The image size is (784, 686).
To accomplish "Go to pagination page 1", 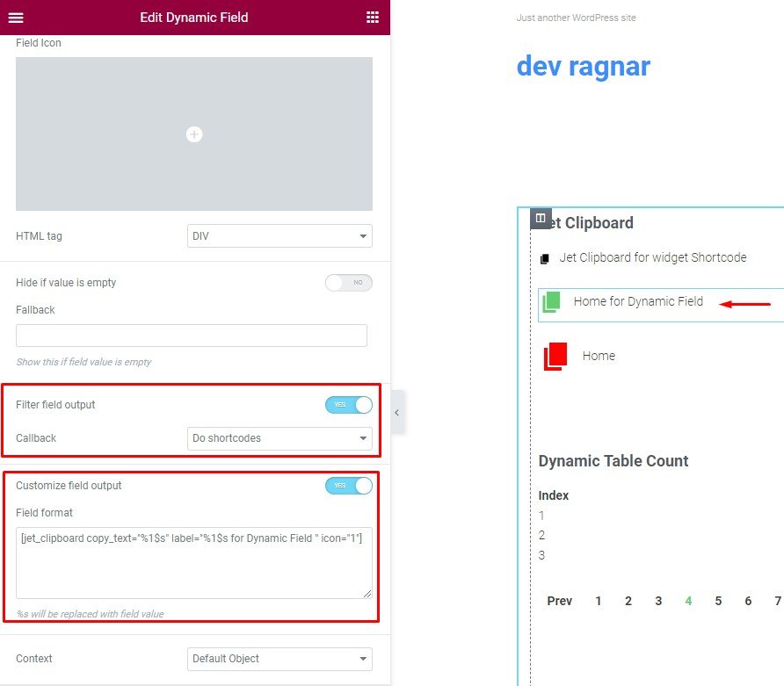I will pos(598,601).
